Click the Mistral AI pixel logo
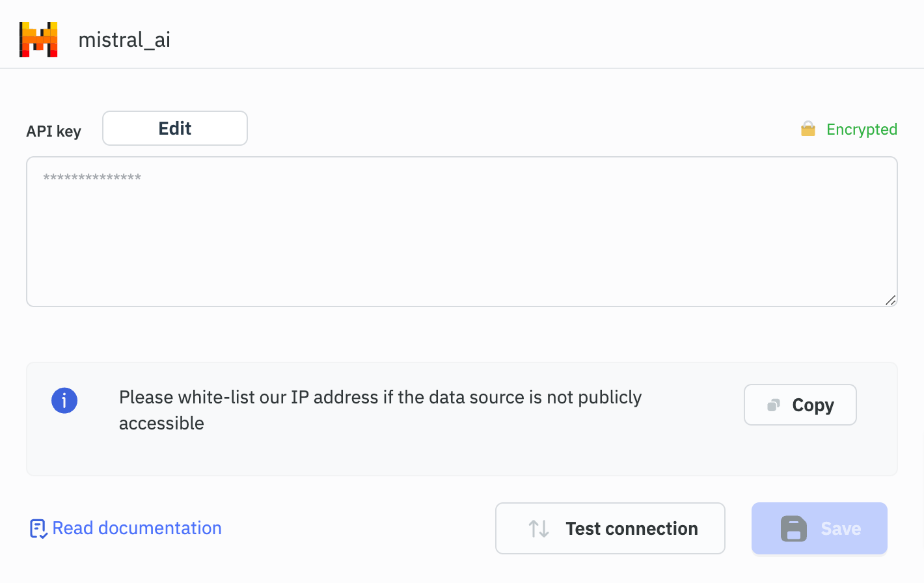This screenshot has height=583, width=924. [38, 40]
